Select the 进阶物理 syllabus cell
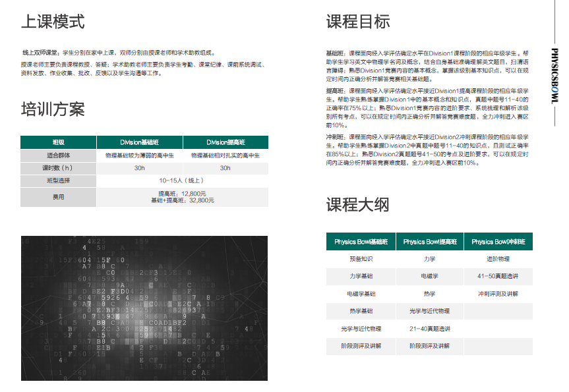This screenshot has width=569, height=392. [x=498, y=259]
